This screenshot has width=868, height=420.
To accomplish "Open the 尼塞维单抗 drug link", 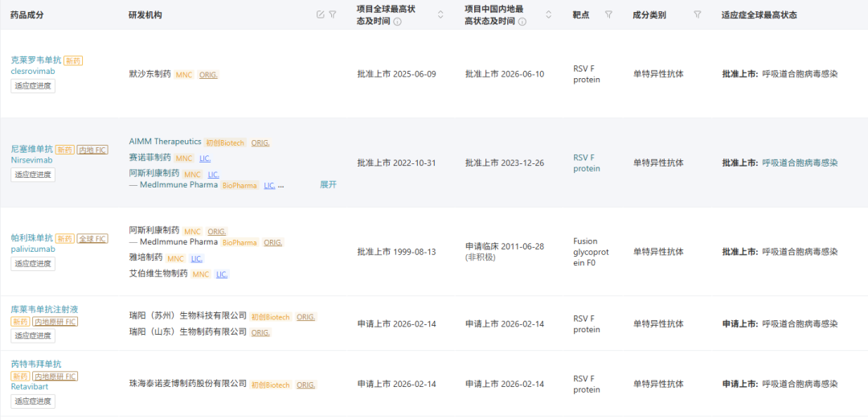I will 32,149.
